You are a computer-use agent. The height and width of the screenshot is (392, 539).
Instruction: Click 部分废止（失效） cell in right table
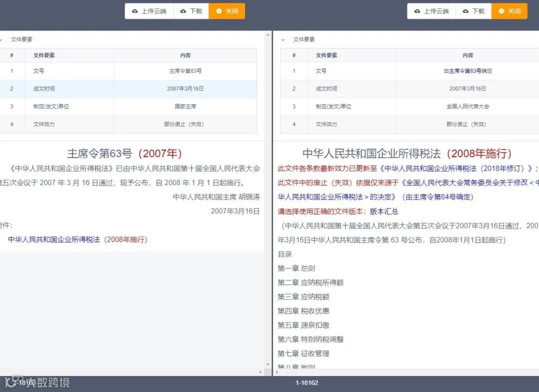(x=467, y=124)
